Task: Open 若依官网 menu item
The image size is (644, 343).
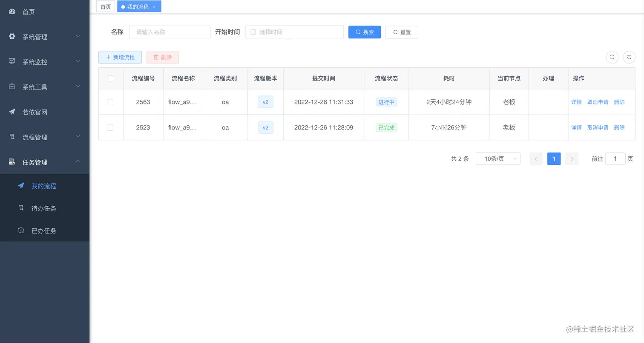Action: pyautogui.click(x=45, y=112)
